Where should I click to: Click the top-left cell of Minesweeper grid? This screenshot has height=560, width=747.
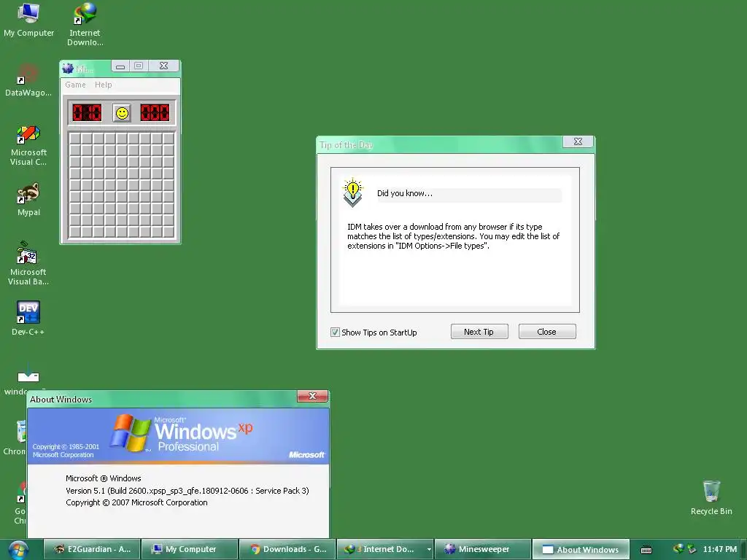[75, 138]
